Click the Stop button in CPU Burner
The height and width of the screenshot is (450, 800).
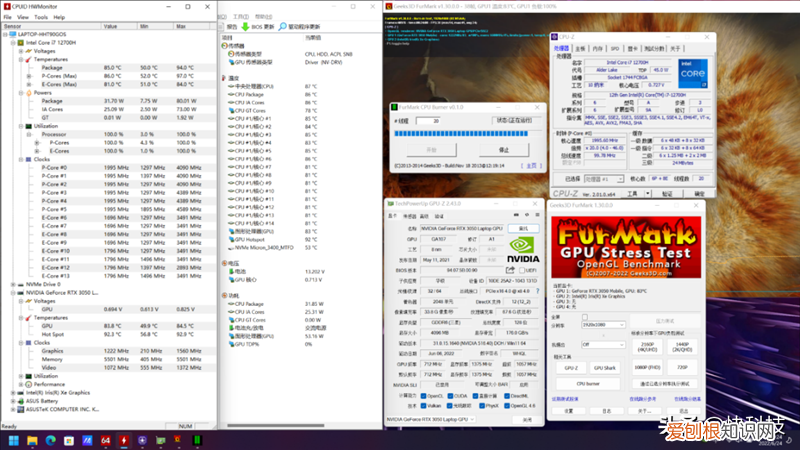503,149
